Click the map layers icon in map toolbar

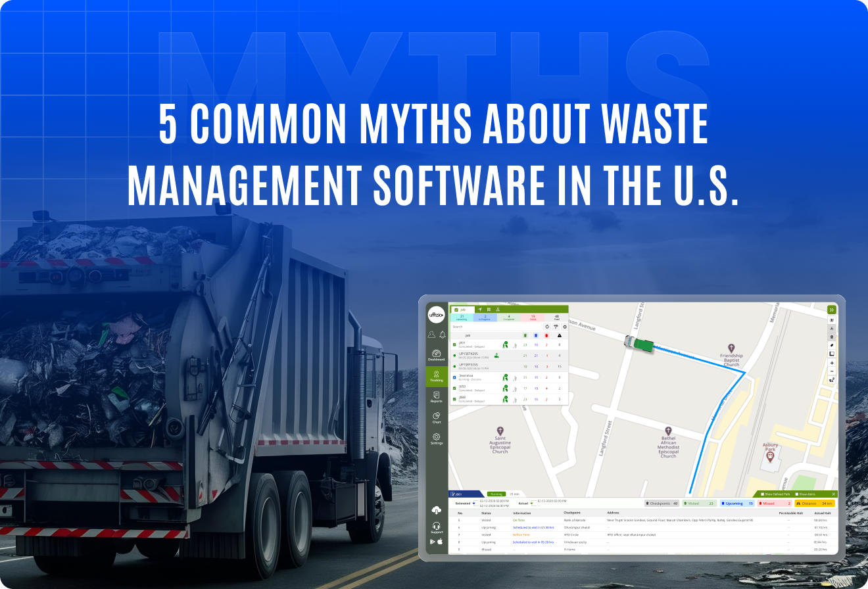click(831, 320)
